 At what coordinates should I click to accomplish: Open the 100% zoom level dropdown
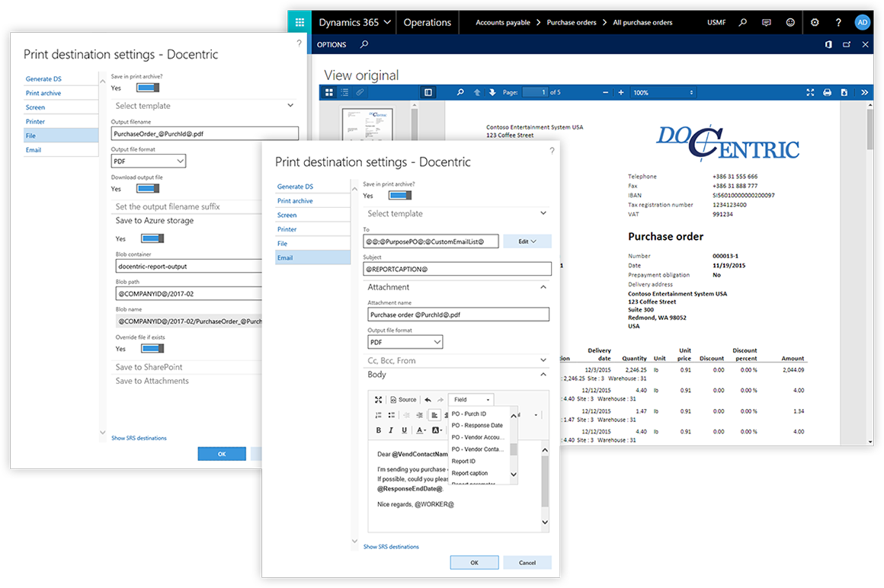click(x=663, y=92)
